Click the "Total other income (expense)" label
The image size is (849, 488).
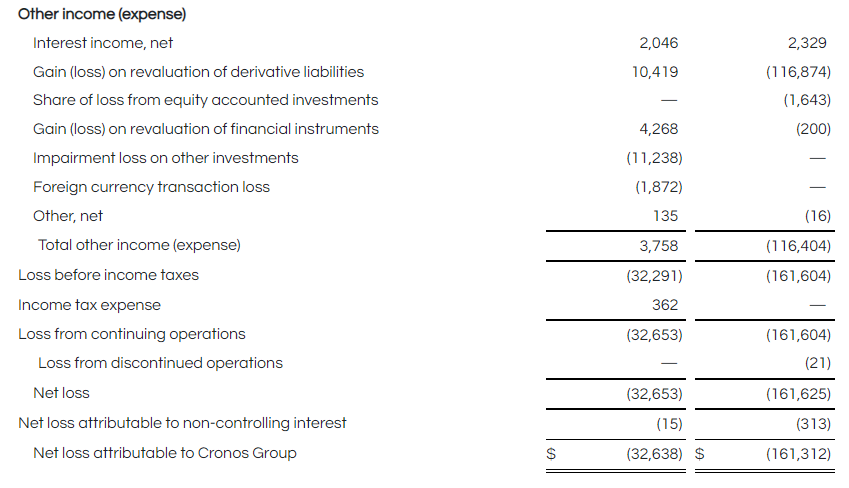(139, 245)
